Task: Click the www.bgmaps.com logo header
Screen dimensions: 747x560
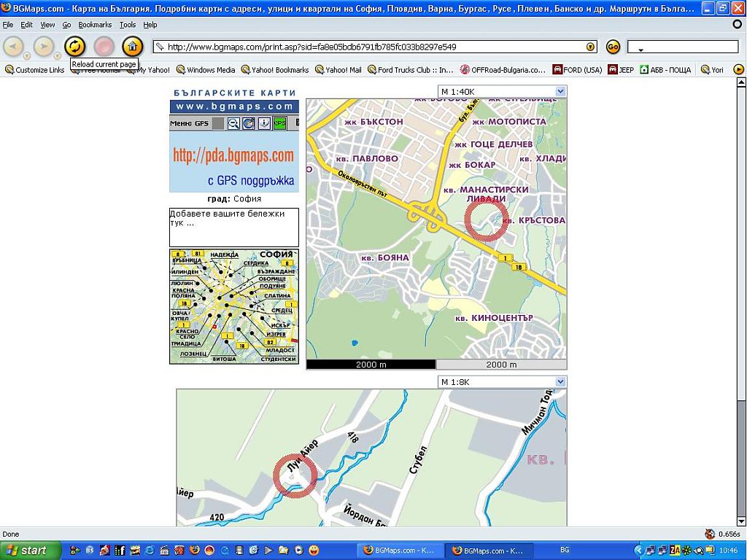Action: coord(234,106)
